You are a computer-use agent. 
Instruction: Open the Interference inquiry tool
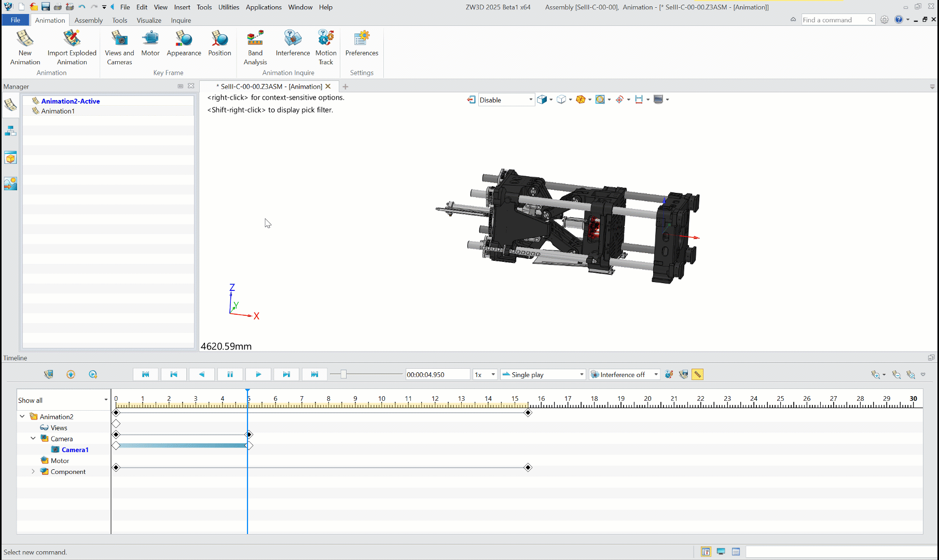(x=293, y=44)
